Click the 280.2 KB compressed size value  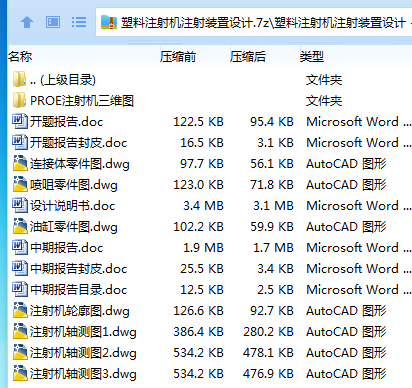(268, 332)
